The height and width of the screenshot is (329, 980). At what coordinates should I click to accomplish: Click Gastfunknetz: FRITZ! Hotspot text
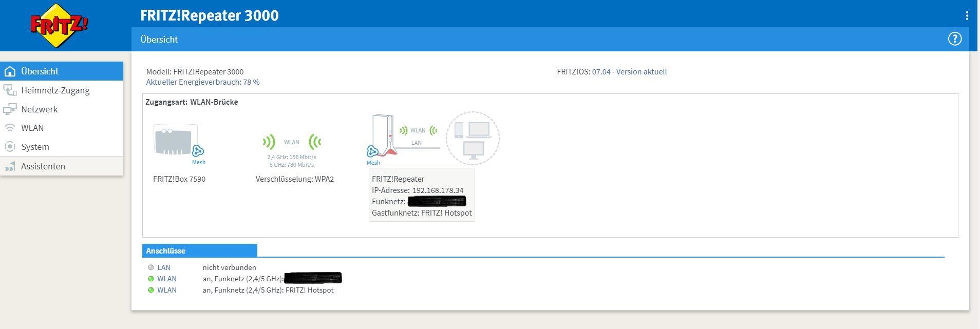(422, 213)
